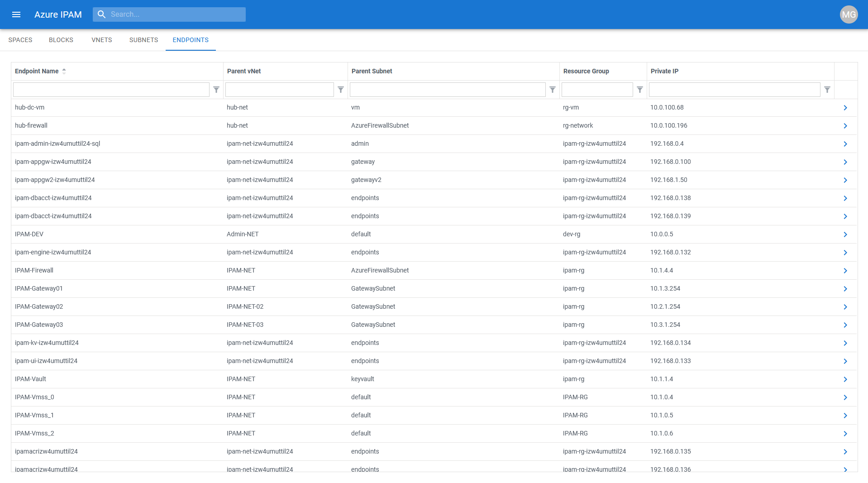Open the Parent vNet filter funnel
This screenshot has height=483, width=868.
coord(341,90)
